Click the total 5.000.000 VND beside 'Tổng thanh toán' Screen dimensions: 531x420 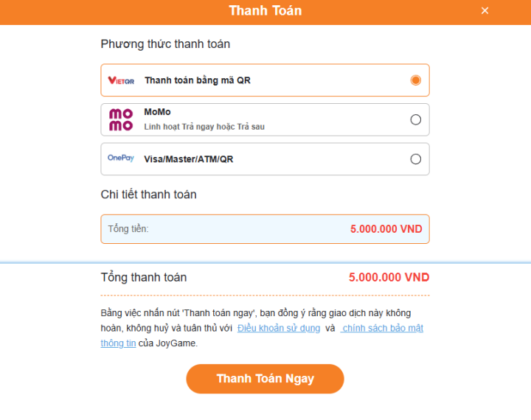389,278
